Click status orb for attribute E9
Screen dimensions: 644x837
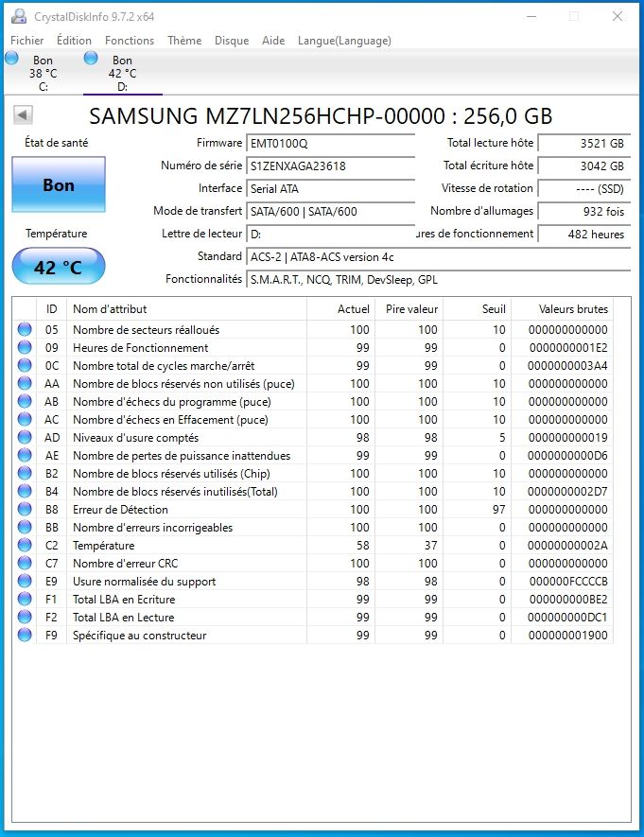pos(25,582)
